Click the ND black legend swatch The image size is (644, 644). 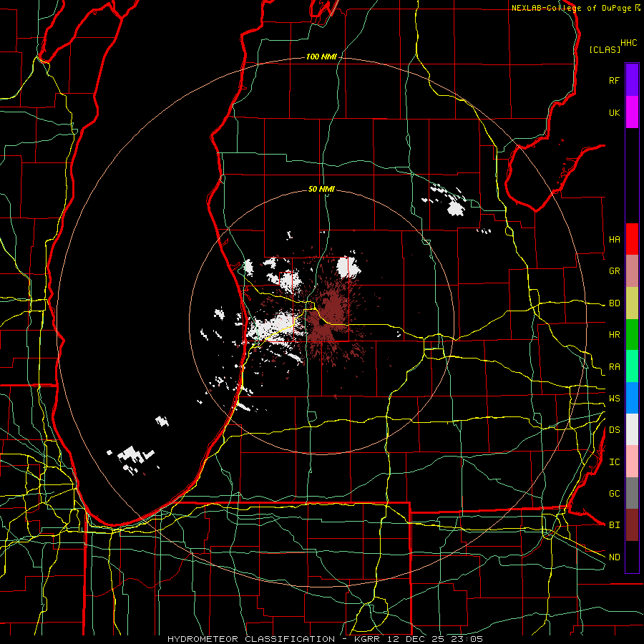point(632,557)
